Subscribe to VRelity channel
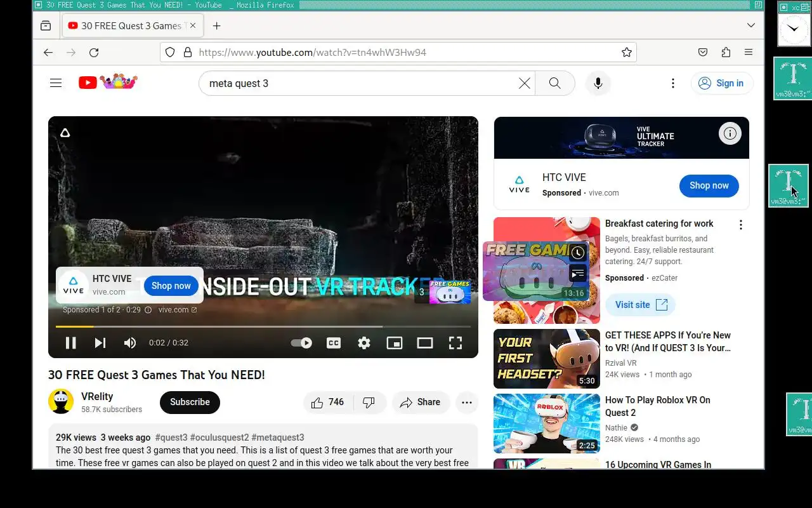This screenshot has width=812, height=508. tap(190, 402)
